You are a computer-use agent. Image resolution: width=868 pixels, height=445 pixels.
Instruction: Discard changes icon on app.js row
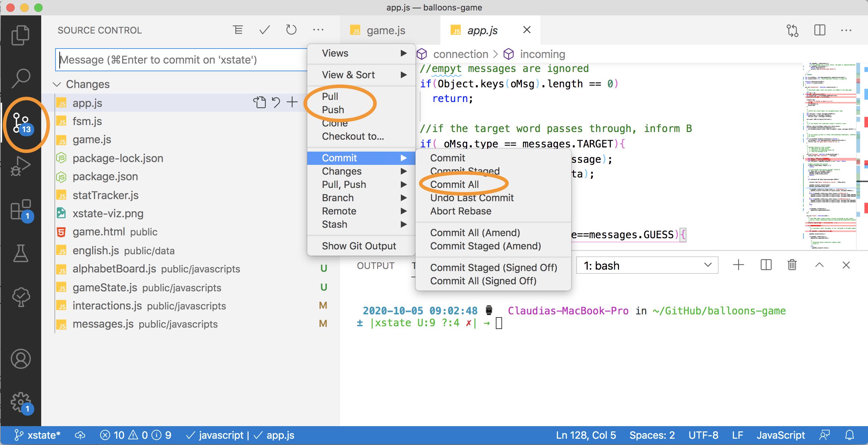[276, 102]
